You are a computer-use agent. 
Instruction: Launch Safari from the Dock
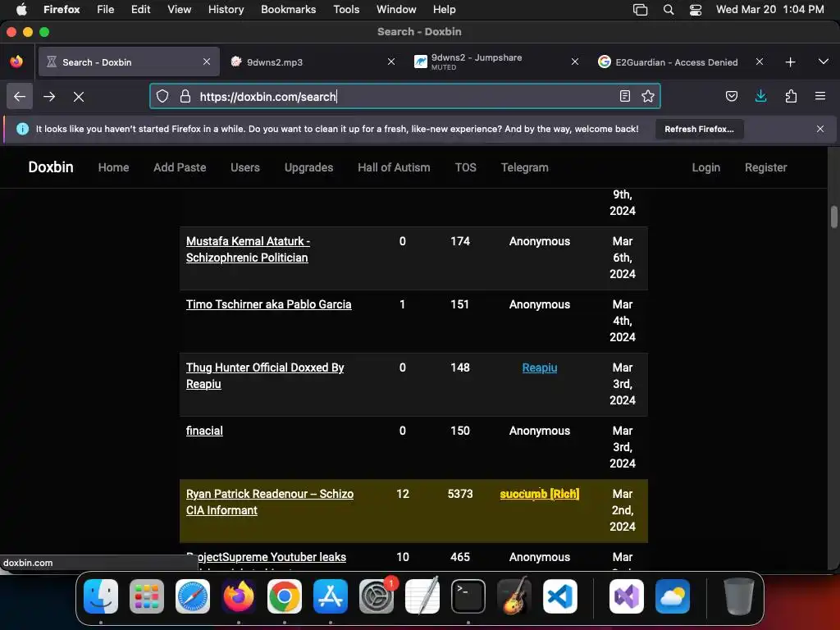193,596
